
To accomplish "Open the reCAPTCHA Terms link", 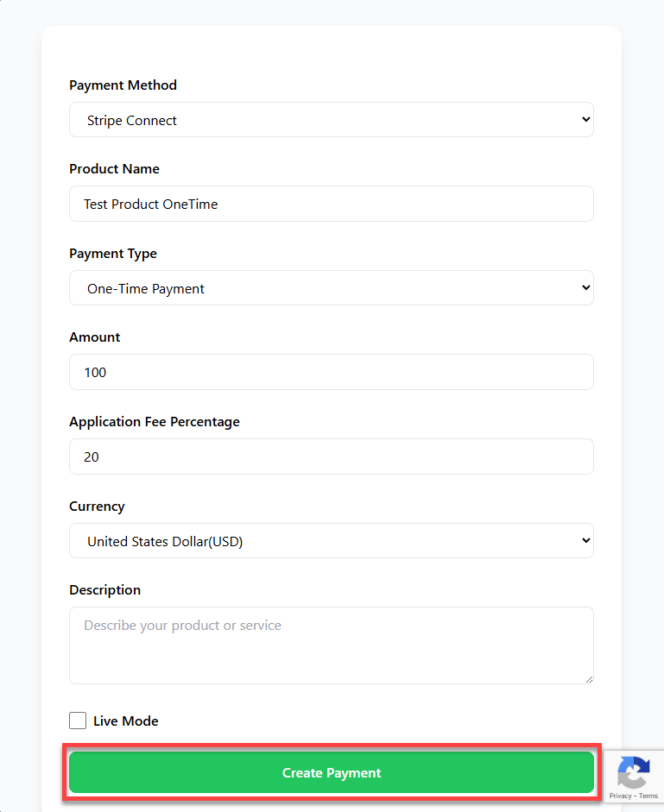I will (x=648, y=796).
